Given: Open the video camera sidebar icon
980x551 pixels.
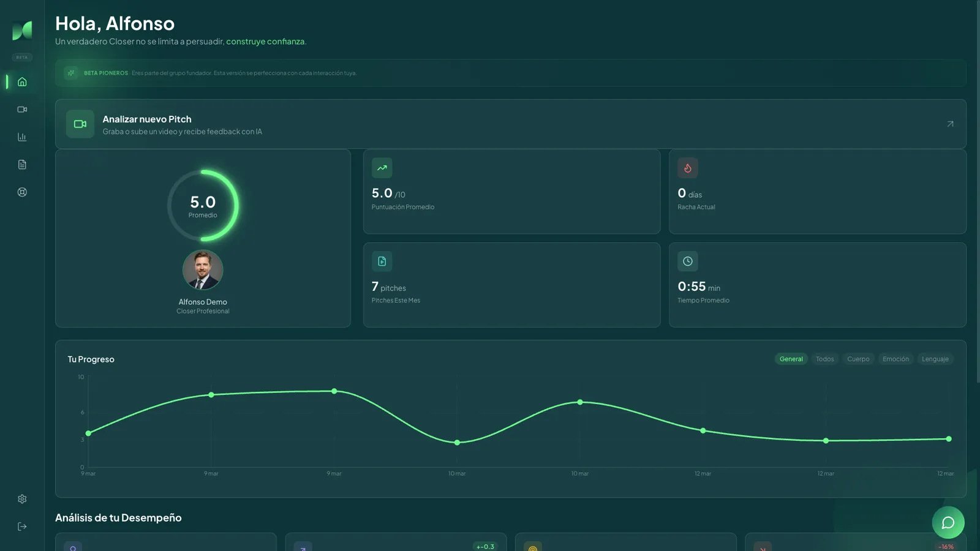Looking at the screenshot, I should pyautogui.click(x=22, y=110).
